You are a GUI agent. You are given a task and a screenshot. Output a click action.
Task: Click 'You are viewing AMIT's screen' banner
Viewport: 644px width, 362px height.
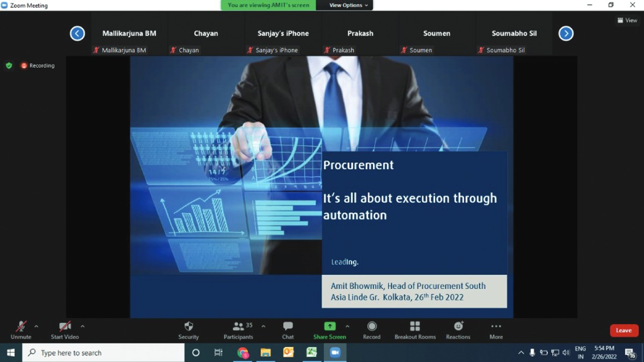[268, 5]
